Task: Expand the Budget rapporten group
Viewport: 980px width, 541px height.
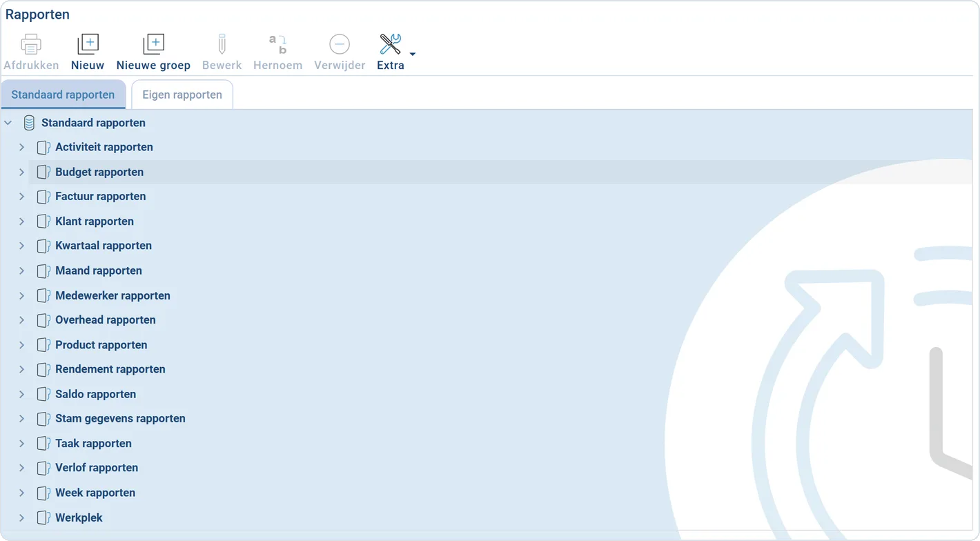Action: 21,172
